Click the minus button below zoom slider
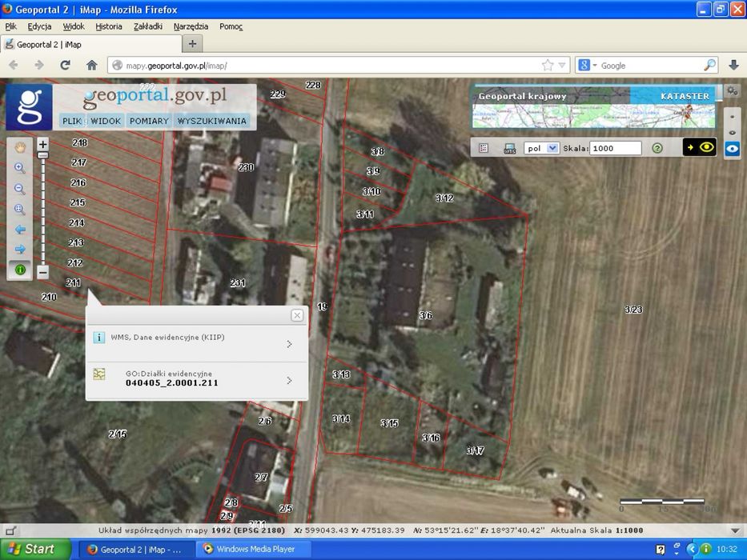Viewport: 747px width, 560px height. [x=42, y=272]
